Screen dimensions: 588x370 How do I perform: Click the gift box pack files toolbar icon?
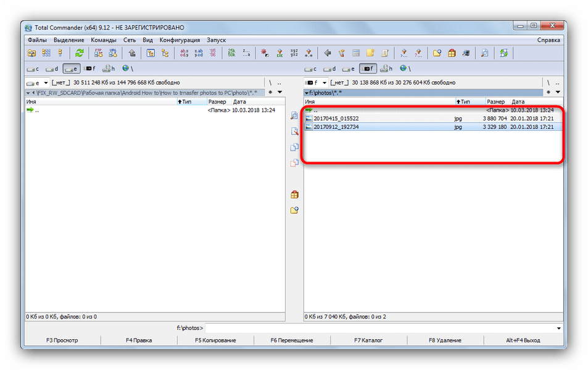coord(452,53)
